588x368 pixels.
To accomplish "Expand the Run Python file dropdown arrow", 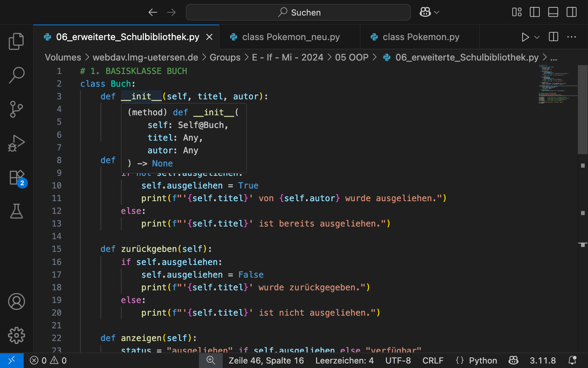I will coord(537,37).
